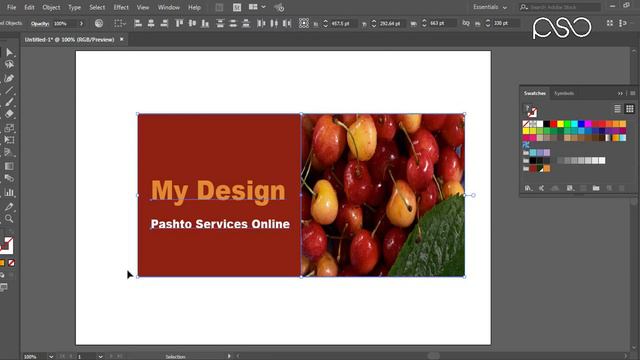This screenshot has height=360, width=640.
Task: Click vertical distribute top icon
Action: tap(220, 23)
